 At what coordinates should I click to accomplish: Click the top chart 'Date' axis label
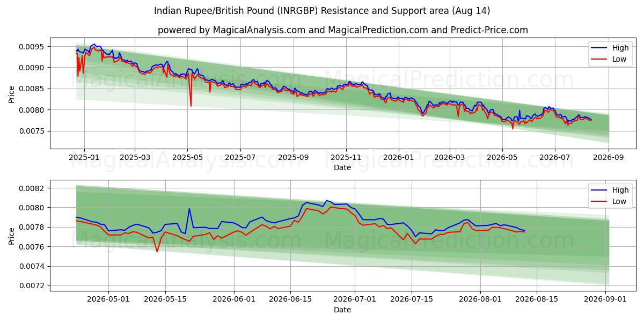pos(342,167)
